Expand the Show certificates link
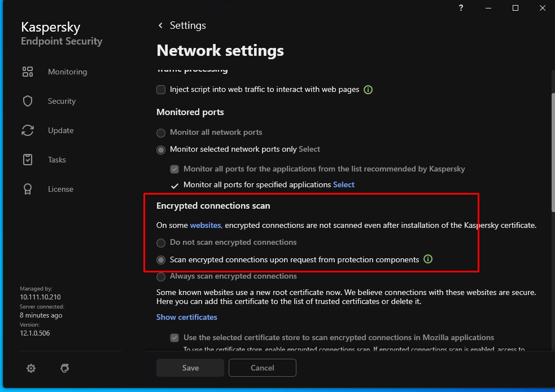This screenshot has height=392, width=555. [187, 317]
